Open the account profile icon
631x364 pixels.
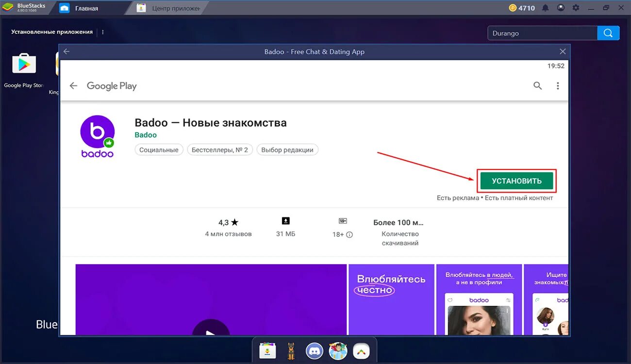[x=561, y=8]
